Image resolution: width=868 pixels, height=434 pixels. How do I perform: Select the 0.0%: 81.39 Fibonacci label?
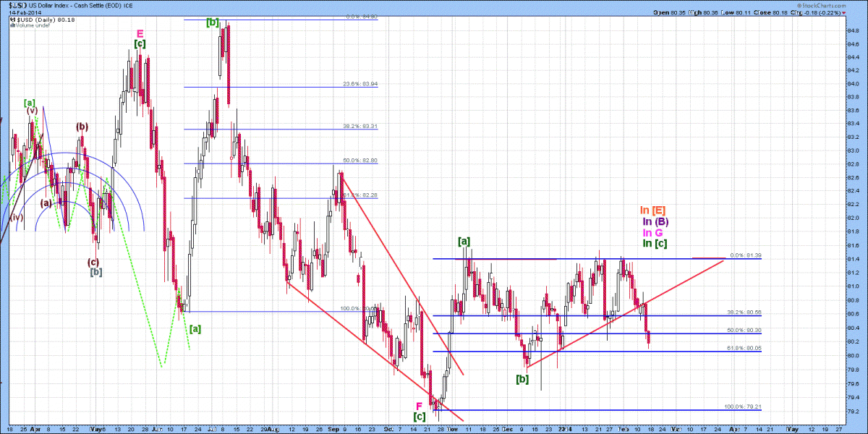[746, 255]
